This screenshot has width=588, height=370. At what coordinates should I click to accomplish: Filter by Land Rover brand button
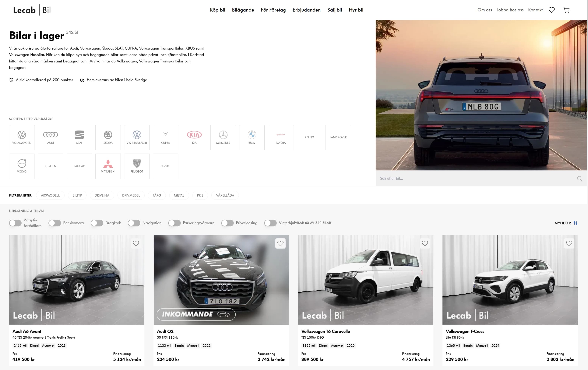coord(338,137)
